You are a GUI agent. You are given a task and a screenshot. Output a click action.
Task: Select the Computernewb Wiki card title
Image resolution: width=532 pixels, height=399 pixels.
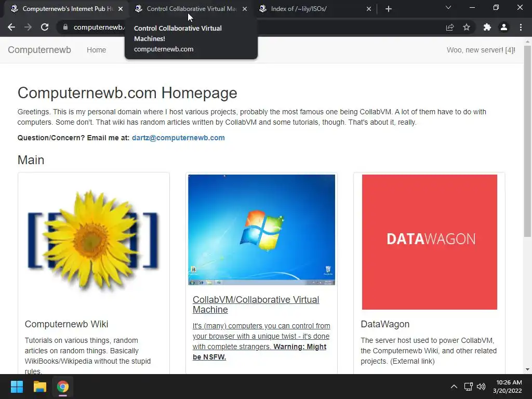point(66,324)
